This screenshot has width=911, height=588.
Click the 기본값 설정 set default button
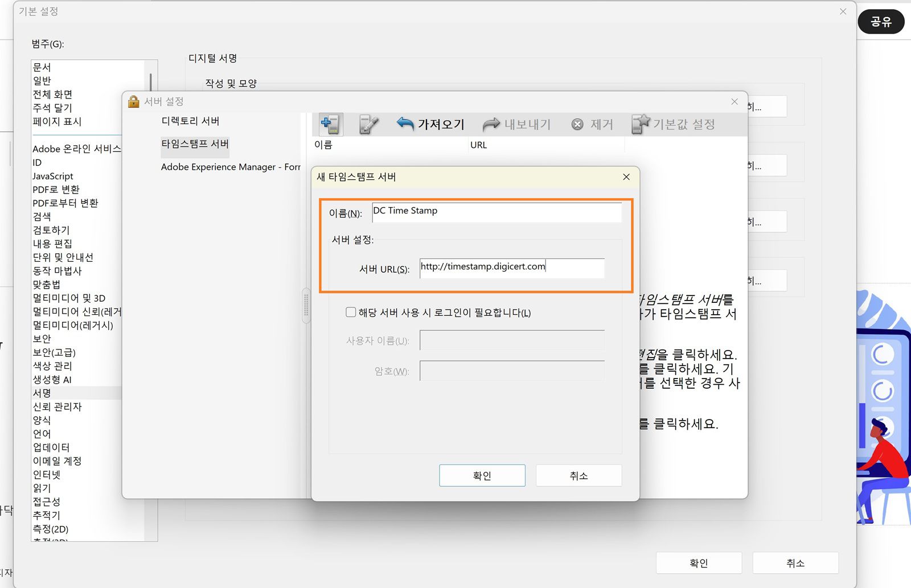coord(674,124)
